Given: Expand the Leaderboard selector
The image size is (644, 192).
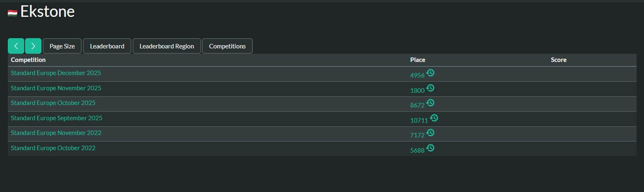Looking at the screenshot, I should point(107,46).
